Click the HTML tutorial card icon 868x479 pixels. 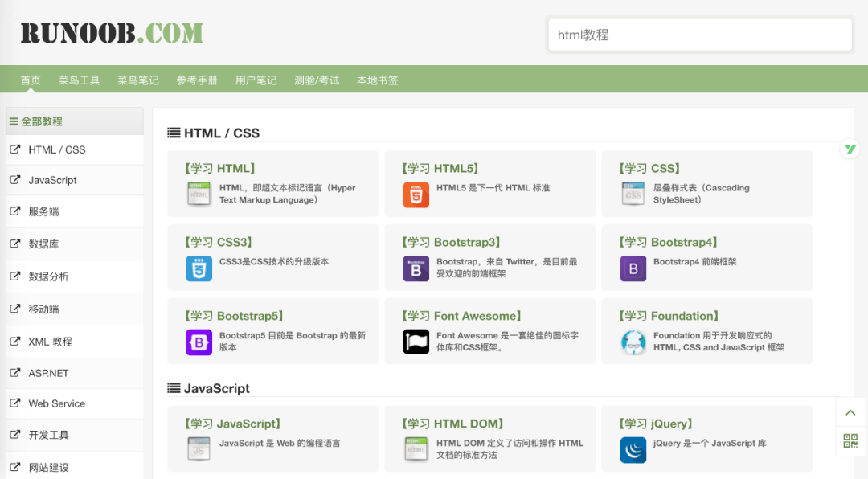(x=199, y=194)
